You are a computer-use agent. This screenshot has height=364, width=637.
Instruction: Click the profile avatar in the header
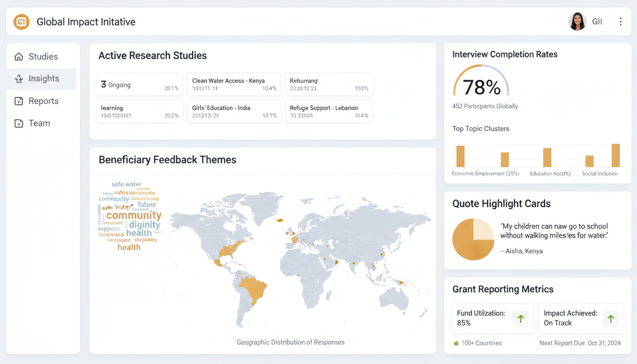(x=577, y=21)
